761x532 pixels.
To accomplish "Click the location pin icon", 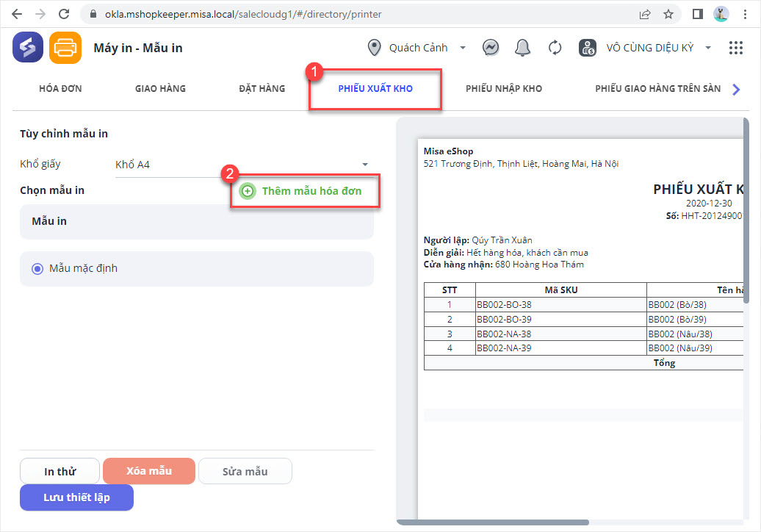I will pyautogui.click(x=374, y=48).
